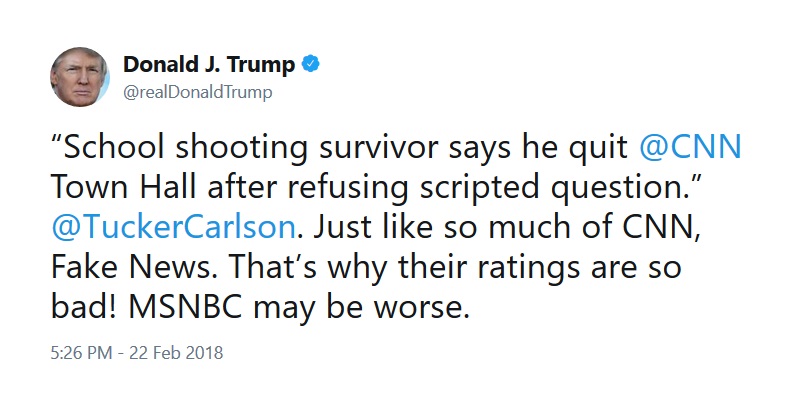Click the phrase "That's why their"

click(x=347, y=268)
